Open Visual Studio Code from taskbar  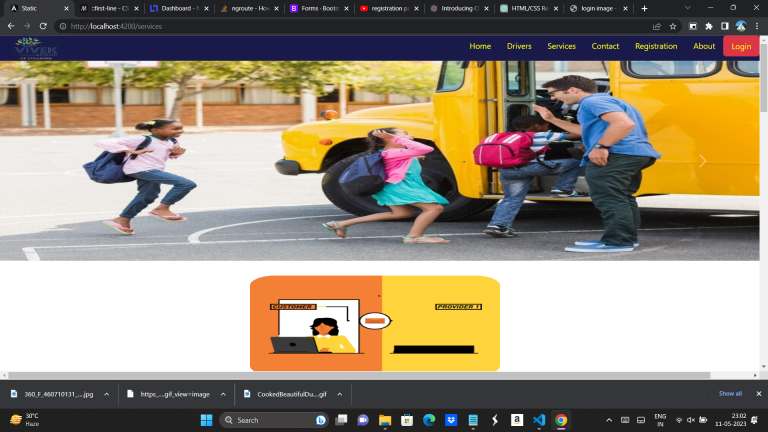click(x=539, y=420)
